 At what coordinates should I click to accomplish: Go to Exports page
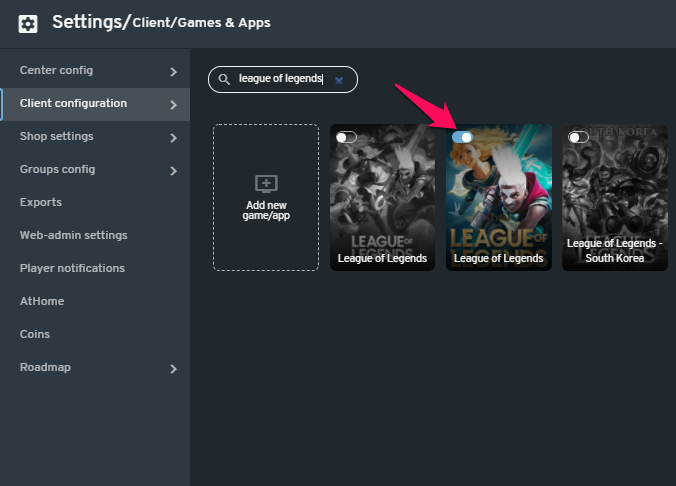pyautogui.click(x=95, y=202)
